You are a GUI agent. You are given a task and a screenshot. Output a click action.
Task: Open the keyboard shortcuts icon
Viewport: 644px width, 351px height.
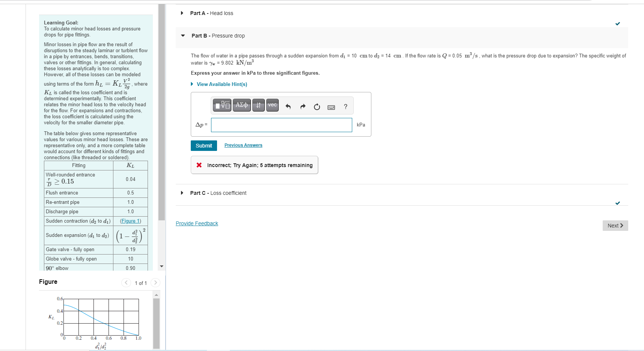(x=331, y=107)
